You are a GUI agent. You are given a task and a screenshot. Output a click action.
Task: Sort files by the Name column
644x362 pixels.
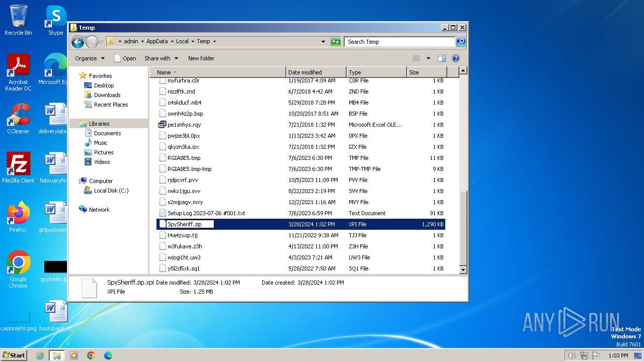(x=218, y=72)
